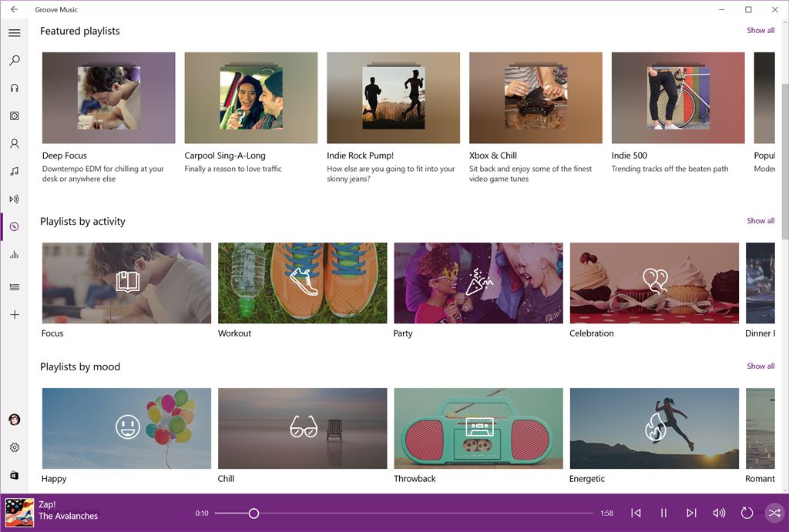Click the Deep Focus title text
The height and width of the screenshot is (532, 789).
[65, 156]
